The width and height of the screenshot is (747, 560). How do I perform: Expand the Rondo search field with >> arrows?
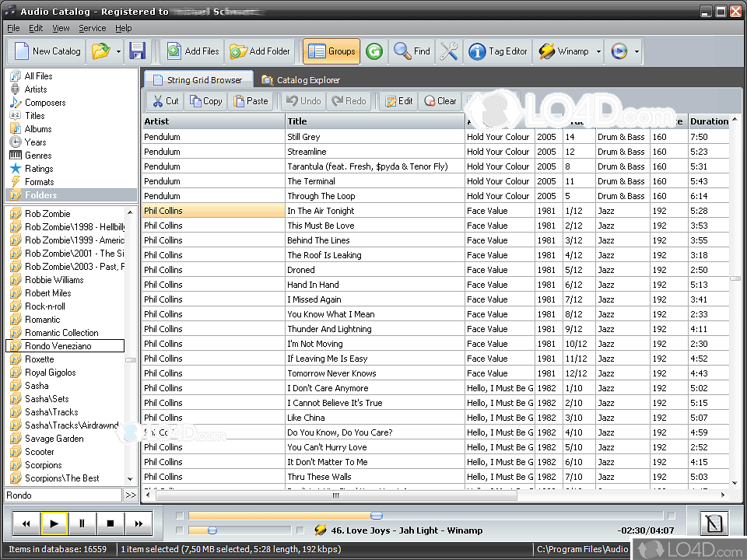point(131,495)
